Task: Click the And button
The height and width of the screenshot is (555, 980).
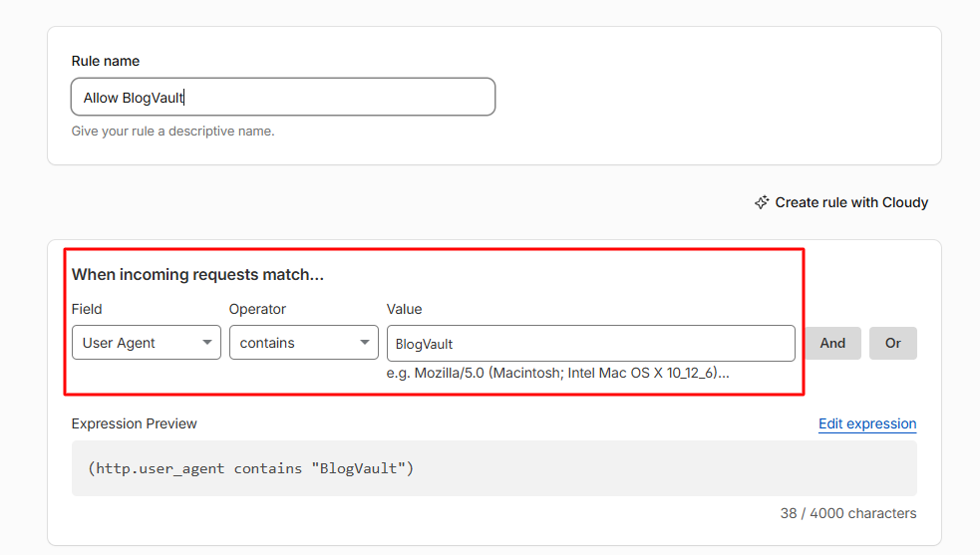Action: (x=832, y=343)
